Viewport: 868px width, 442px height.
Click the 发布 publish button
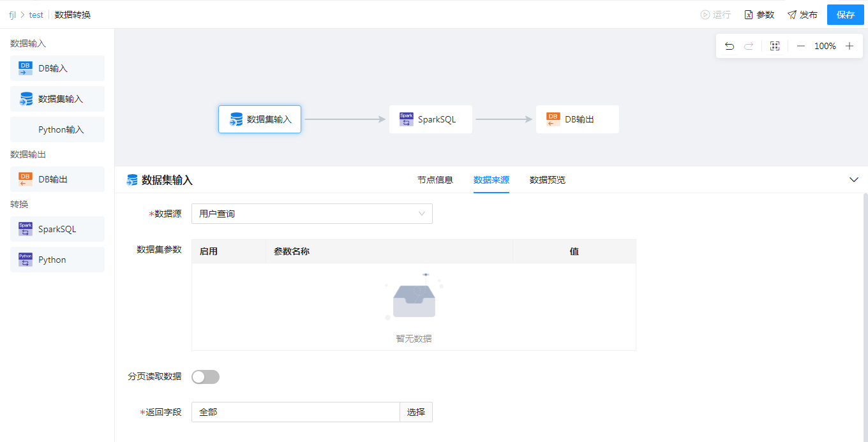click(x=802, y=15)
